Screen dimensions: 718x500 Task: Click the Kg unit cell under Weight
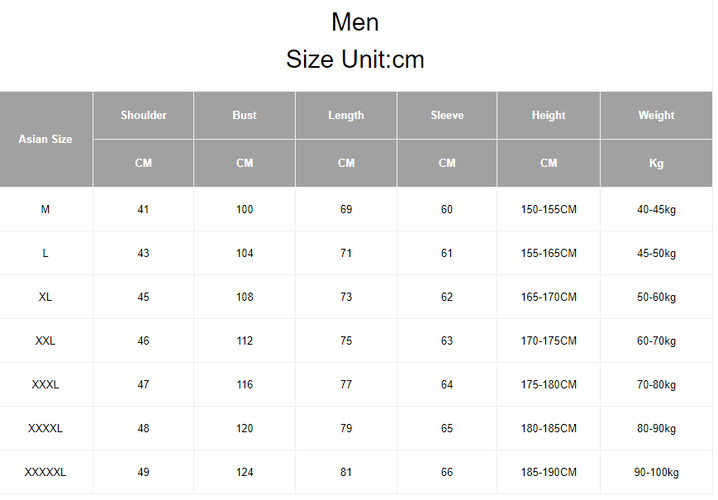(656, 163)
